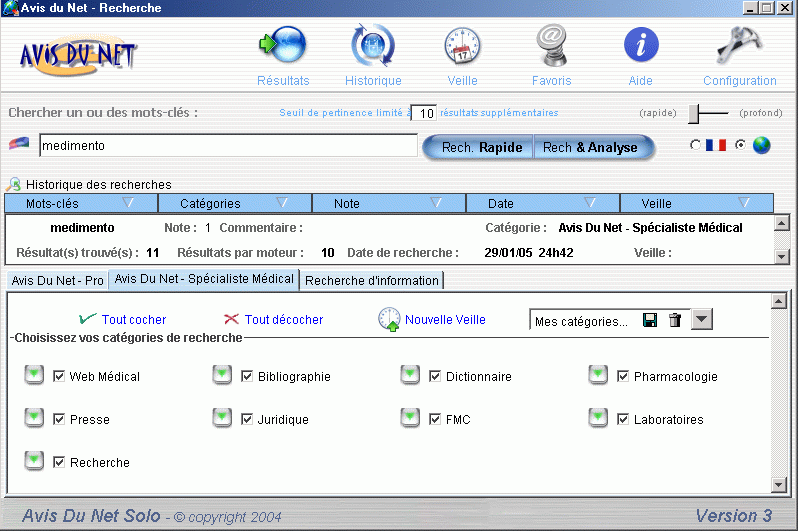Sort by Veille column arrow

[x=744, y=203]
